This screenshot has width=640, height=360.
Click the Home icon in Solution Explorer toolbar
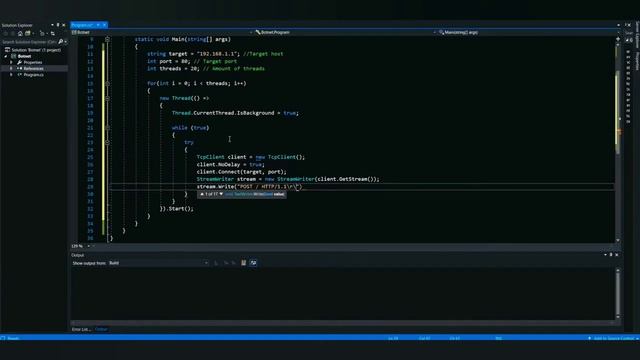20,33
